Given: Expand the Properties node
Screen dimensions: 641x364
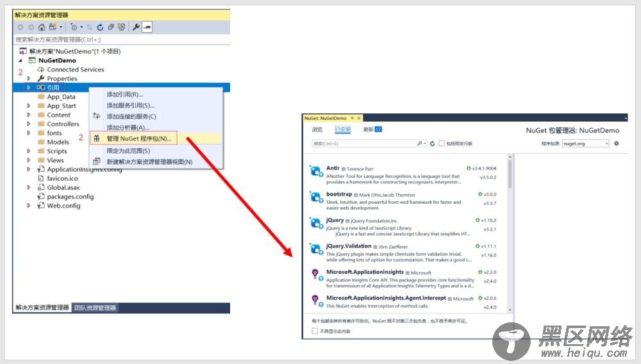Looking at the screenshot, I should tap(29, 78).
